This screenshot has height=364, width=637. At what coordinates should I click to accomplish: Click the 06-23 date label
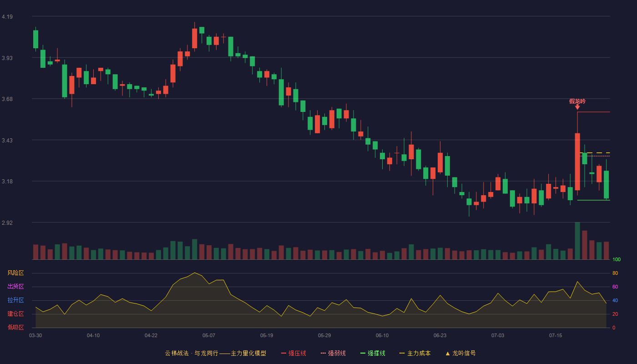pyautogui.click(x=440, y=335)
